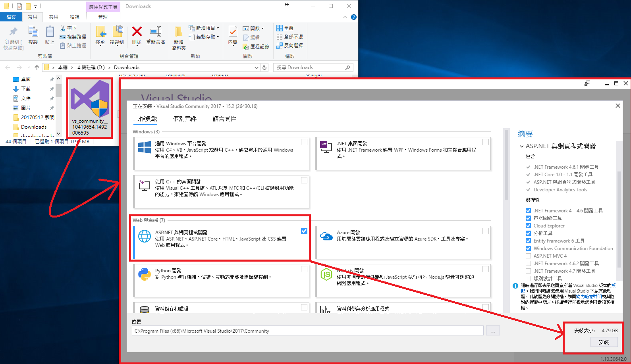Click Select all in ribbon
631x364 pixels.
pos(285,28)
